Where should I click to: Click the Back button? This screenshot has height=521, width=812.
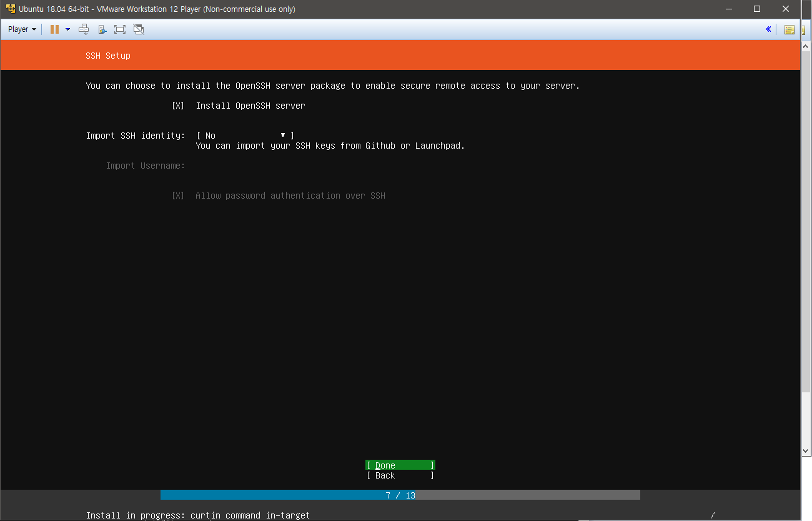point(400,475)
